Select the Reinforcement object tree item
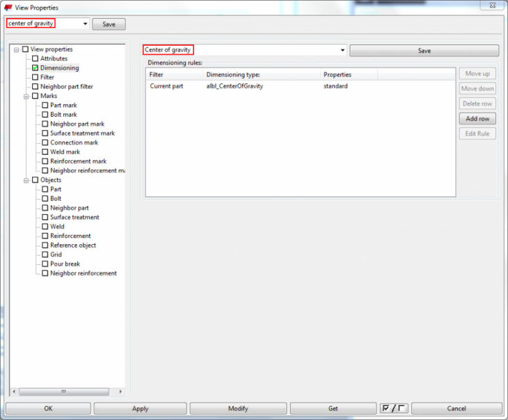 click(70, 236)
